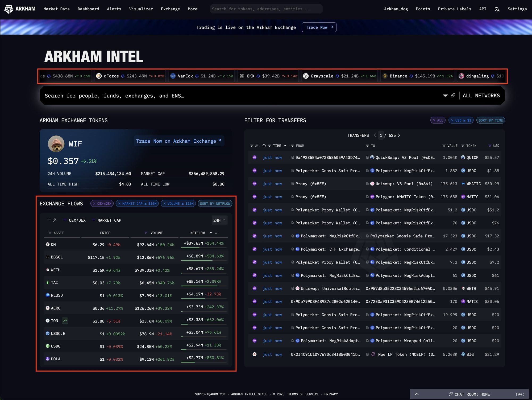Image resolution: width=532 pixels, height=400 pixels.
Task: Click the NETFLOW column layout icon
Action: pyautogui.click(x=217, y=233)
